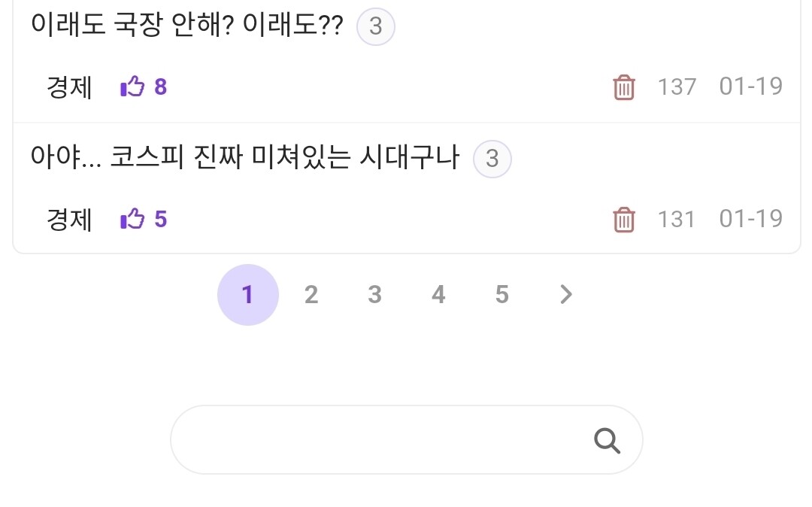Click like count 8 on first post
This screenshot has width=812, height=507.
pyautogui.click(x=161, y=87)
